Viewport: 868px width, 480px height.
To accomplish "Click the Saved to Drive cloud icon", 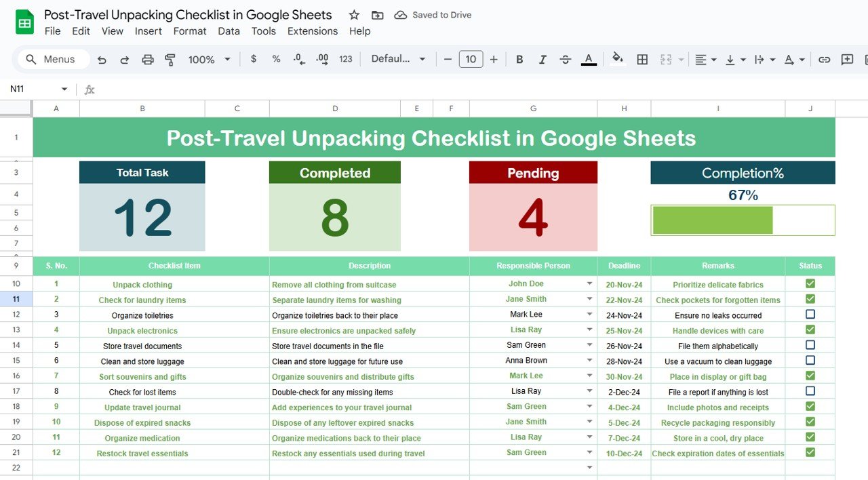I will (401, 15).
